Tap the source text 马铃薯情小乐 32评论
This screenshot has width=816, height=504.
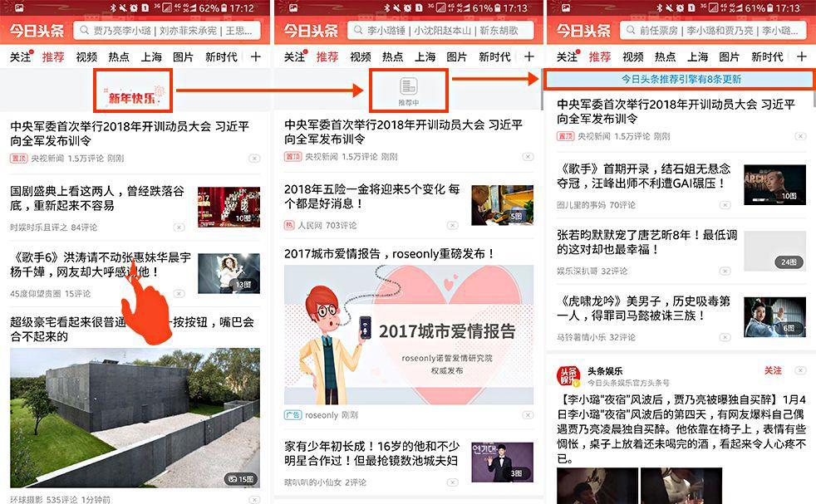pyautogui.click(x=596, y=337)
